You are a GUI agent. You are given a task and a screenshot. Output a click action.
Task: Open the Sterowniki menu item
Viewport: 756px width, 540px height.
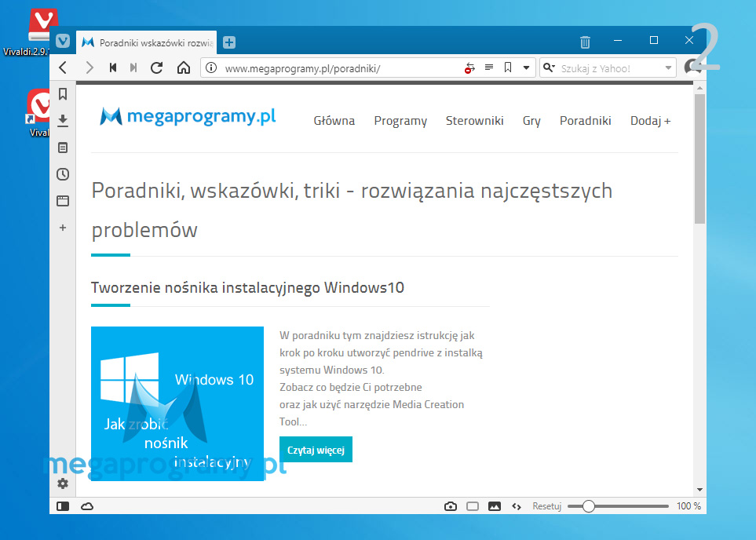click(474, 121)
